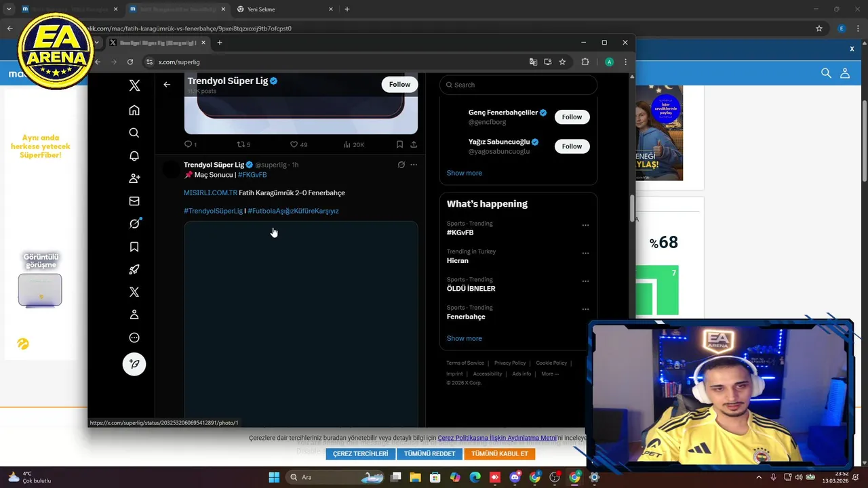868x488 pixels.
Task: Open the rocket icon in X sidebar
Action: point(134,269)
